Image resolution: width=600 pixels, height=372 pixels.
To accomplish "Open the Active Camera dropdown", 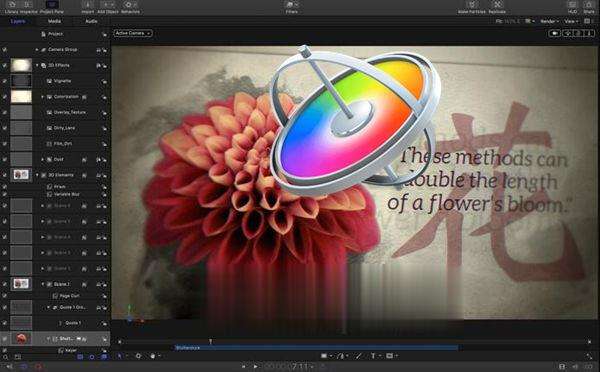I will pos(132,33).
